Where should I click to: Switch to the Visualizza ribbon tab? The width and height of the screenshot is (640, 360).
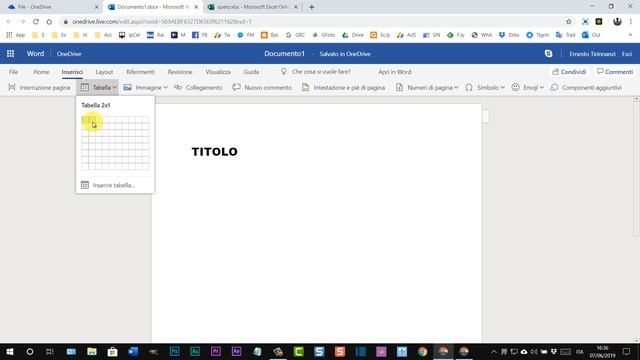click(218, 72)
